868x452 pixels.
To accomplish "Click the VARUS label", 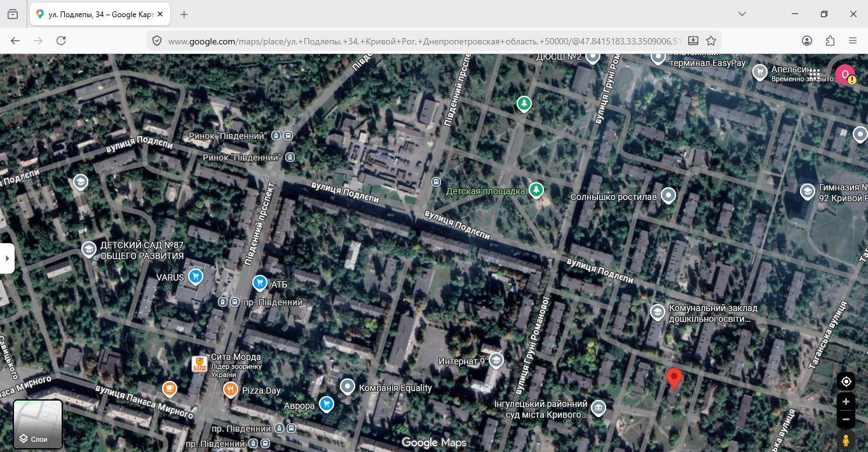I will 170,277.
